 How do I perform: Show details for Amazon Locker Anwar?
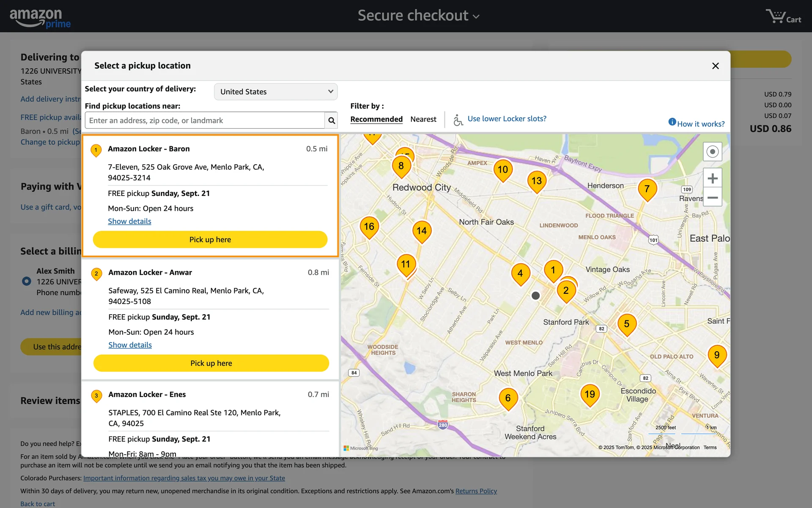(130, 345)
